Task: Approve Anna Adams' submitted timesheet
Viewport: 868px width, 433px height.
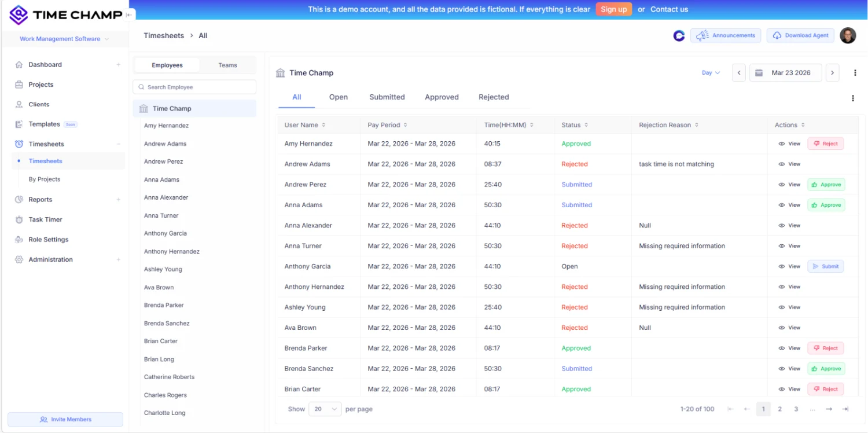Action: [x=826, y=204]
